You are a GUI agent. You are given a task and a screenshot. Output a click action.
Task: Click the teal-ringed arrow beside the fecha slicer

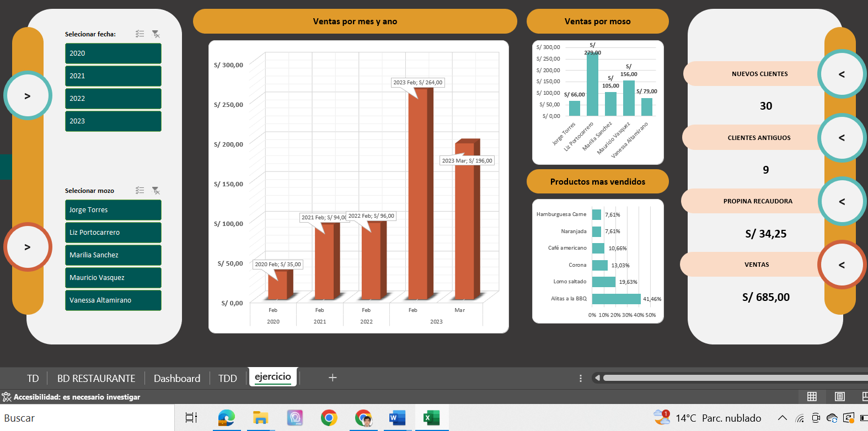pyautogui.click(x=28, y=96)
